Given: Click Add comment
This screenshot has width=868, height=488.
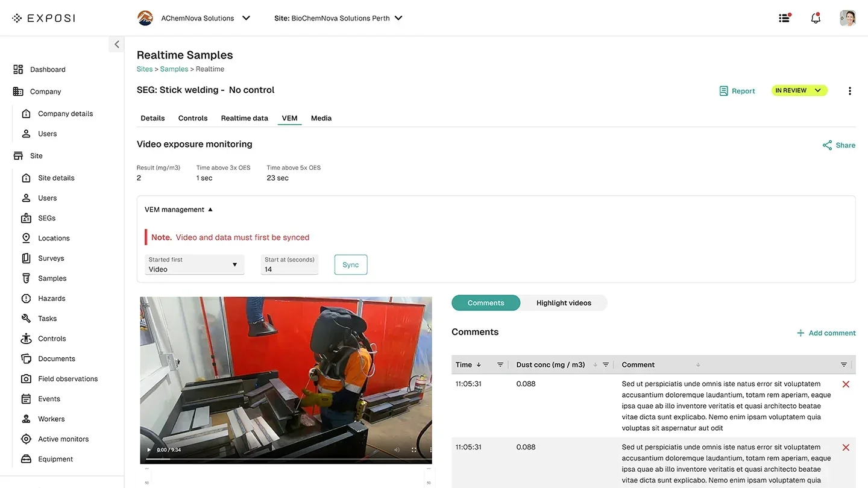Looking at the screenshot, I should coord(826,333).
